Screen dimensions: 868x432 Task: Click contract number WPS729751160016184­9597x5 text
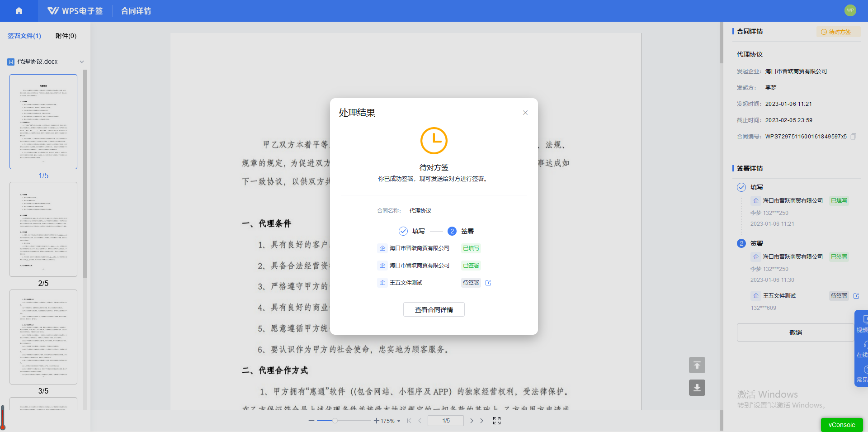pos(806,137)
